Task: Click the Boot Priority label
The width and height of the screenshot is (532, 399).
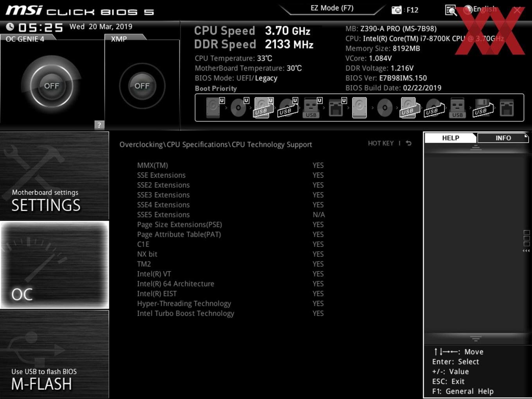Action: [x=216, y=88]
